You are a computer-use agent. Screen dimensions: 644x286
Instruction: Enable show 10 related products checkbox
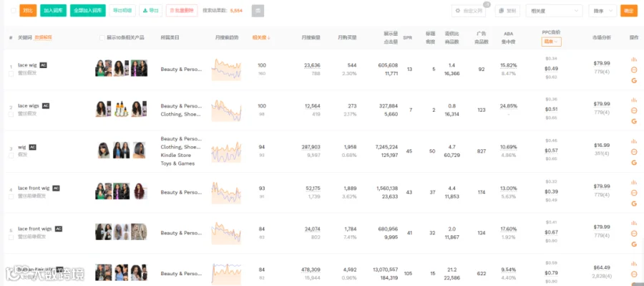tap(102, 37)
